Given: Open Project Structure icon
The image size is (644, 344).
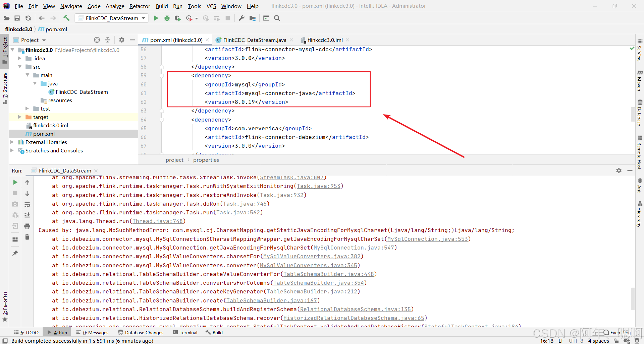Looking at the screenshot, I should click(x=253, y=18).
